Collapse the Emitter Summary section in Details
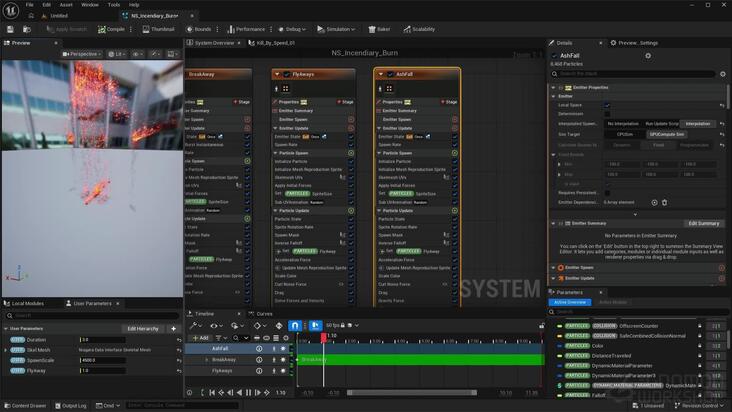This screenshot has height=412, width=732. click(553, 223)
